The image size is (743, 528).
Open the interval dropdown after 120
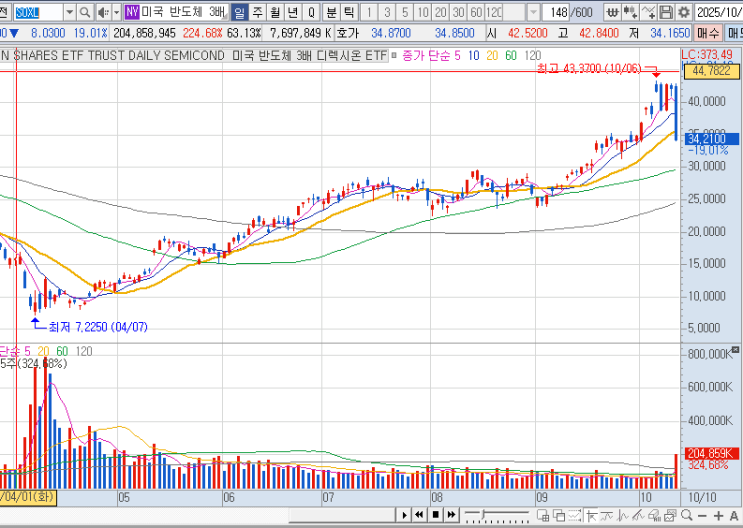click(534, 12)
